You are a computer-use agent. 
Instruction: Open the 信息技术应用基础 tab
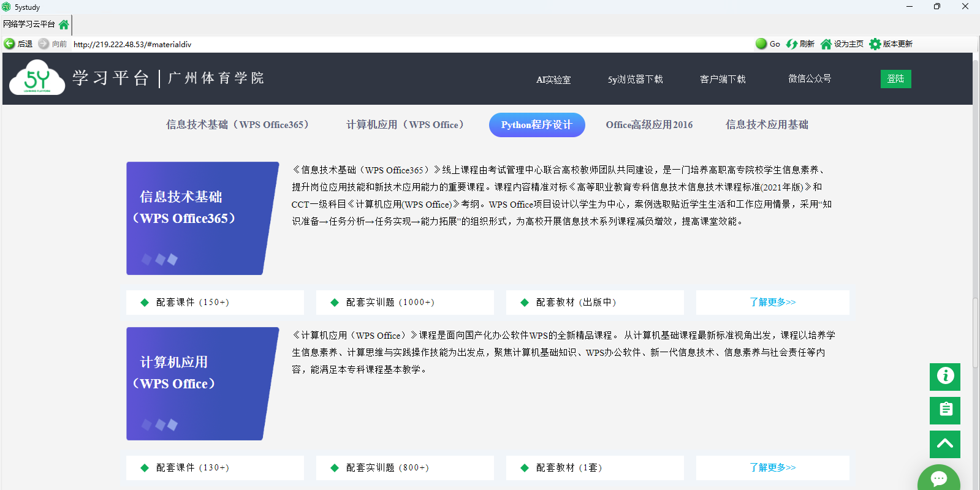pos(766,125)
